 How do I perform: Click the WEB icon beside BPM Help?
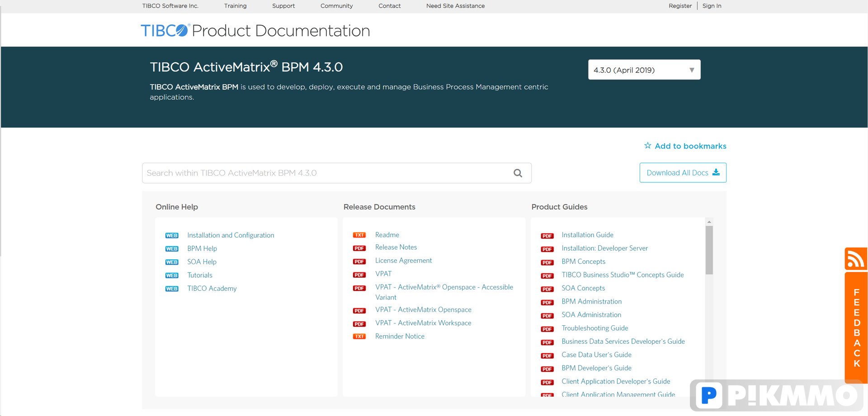point(172,249)
